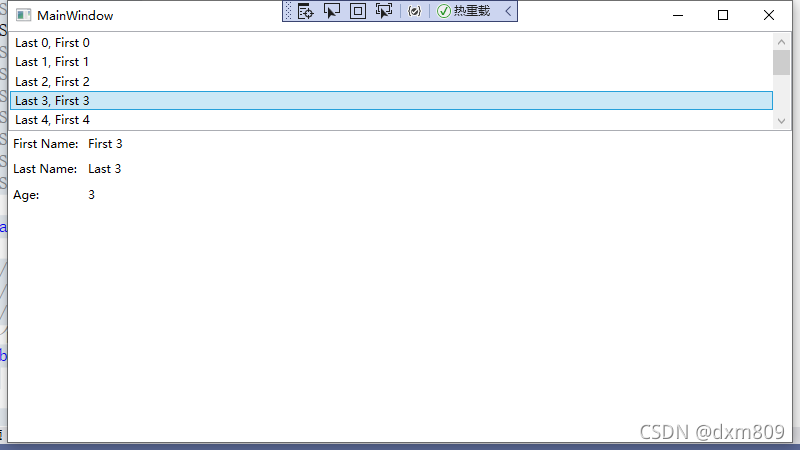
Task: Select list row "Last 1, First 1"
Action: pyautogui.click(x=391, y=62)
